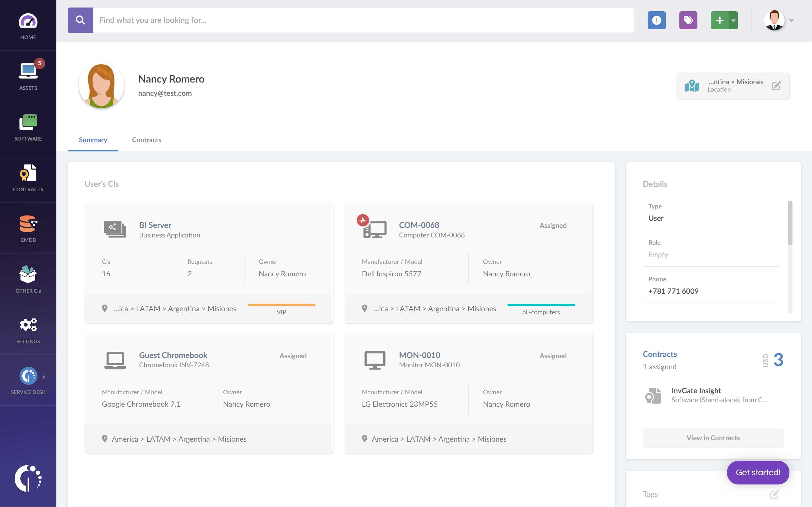The image size is (812, 507).
Task: Select the Summary tab
Action: (x=93, y=140)
